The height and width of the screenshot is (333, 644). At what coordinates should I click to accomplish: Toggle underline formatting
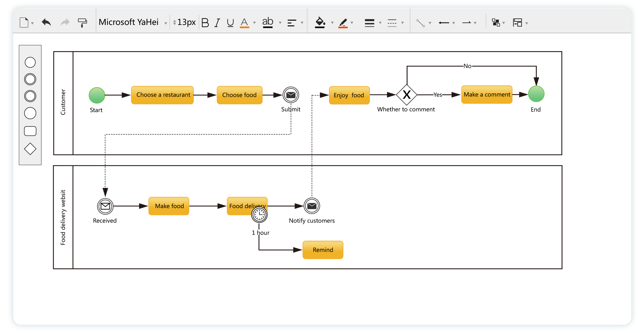pyautogui.click(x=230, y=23)
